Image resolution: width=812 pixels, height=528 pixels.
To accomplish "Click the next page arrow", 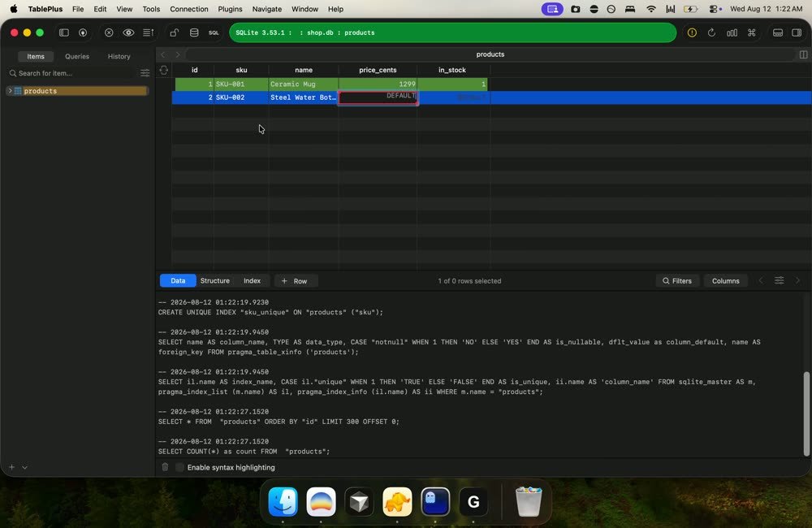I will pos(797,280).
